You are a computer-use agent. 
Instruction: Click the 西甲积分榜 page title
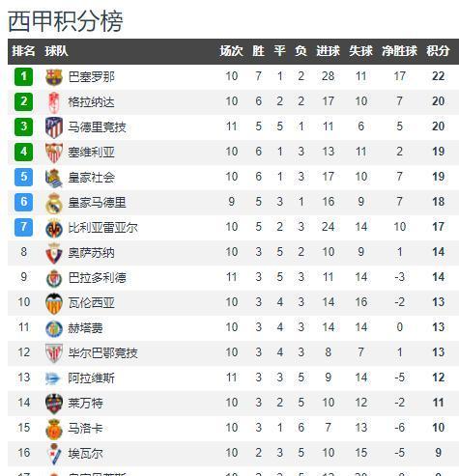(x=66, y=21)
